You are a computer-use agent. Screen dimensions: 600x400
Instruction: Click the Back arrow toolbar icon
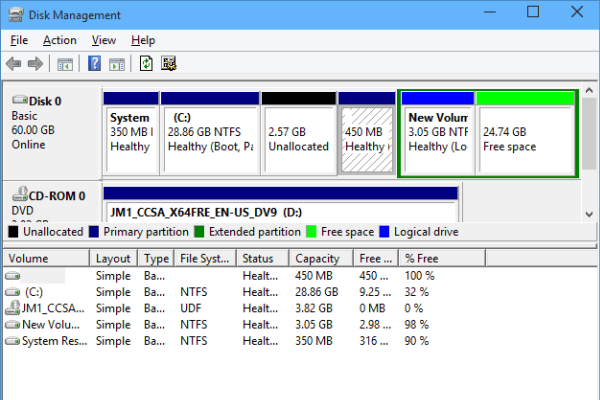tap(14, 64)
